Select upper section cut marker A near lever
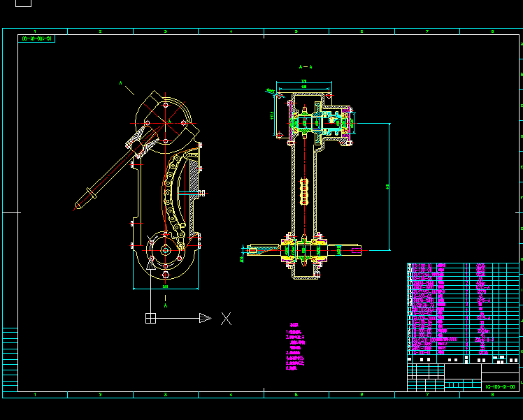523x420 pixels. coord(121,83)
